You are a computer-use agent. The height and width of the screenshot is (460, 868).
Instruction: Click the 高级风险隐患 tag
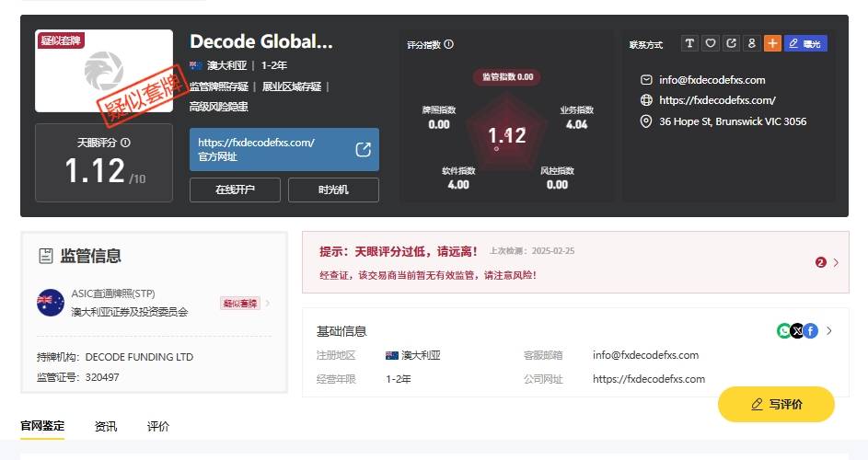[219, 107]
